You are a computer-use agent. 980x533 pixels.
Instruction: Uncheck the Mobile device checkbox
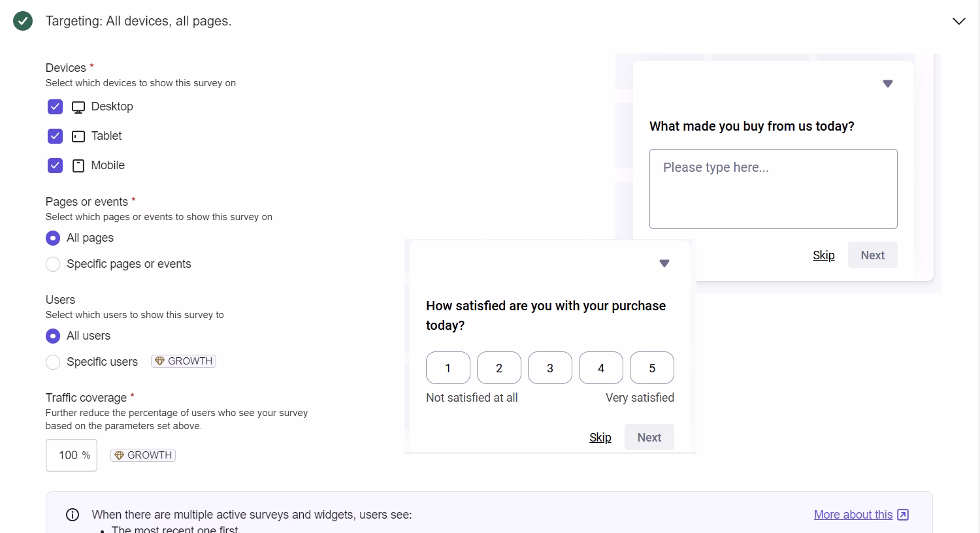coord(55,165)
